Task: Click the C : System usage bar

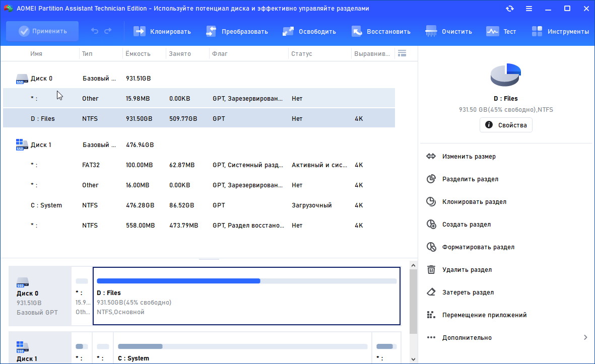Action: [x=242, y=346]
